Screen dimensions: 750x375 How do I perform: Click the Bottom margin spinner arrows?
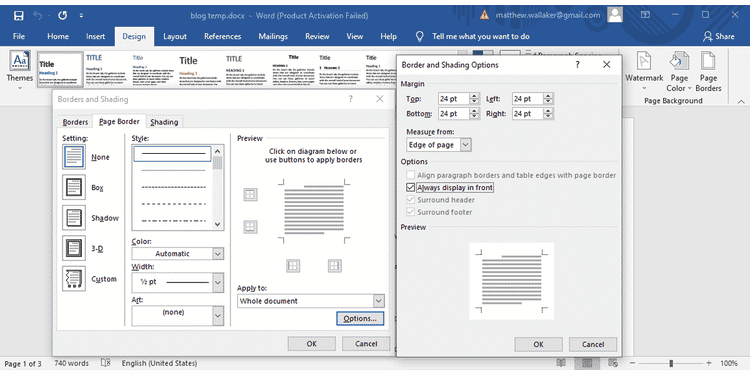coord(474,113)
